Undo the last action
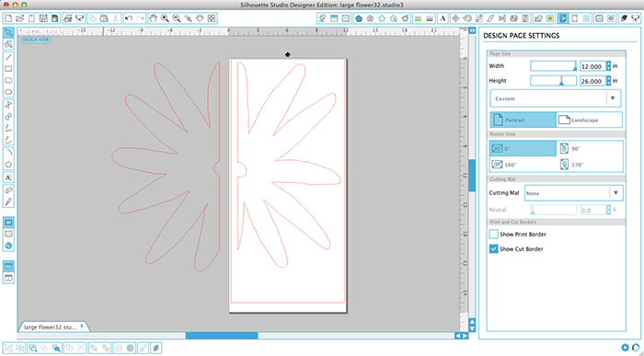Screen dimensions: 644x356 (x=129, y=18)
